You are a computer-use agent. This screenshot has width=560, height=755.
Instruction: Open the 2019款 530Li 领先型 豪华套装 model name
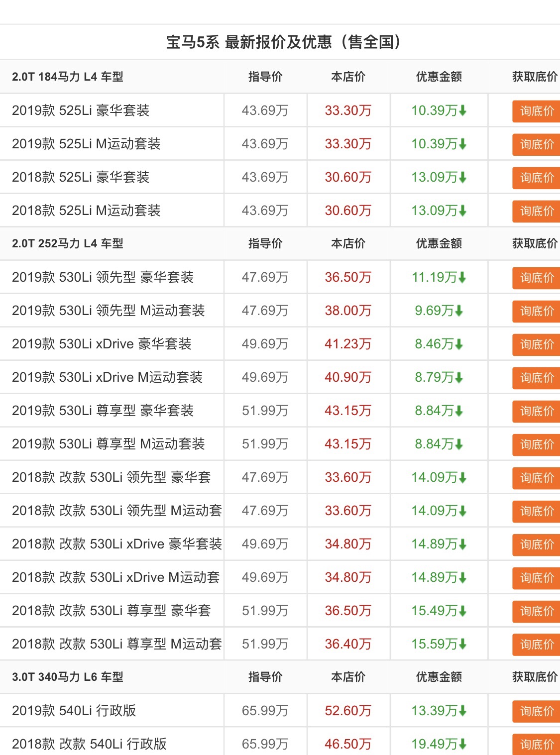point(103,277)
